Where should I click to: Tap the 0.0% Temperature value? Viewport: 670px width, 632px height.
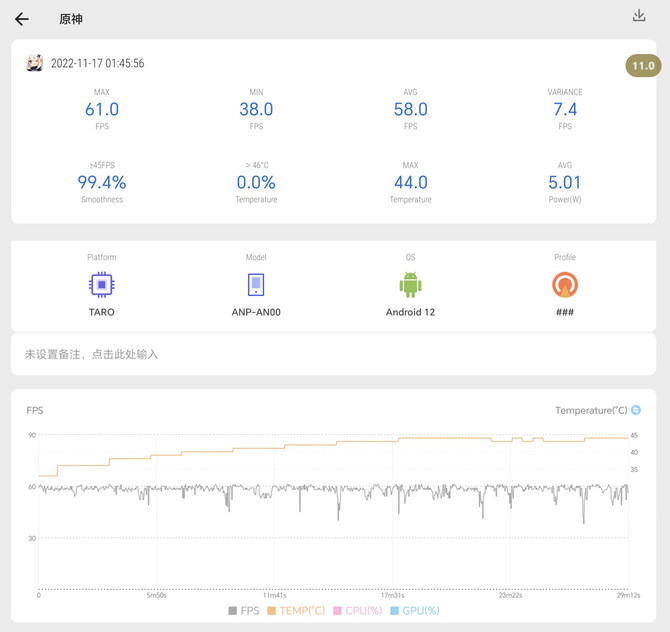256,182
